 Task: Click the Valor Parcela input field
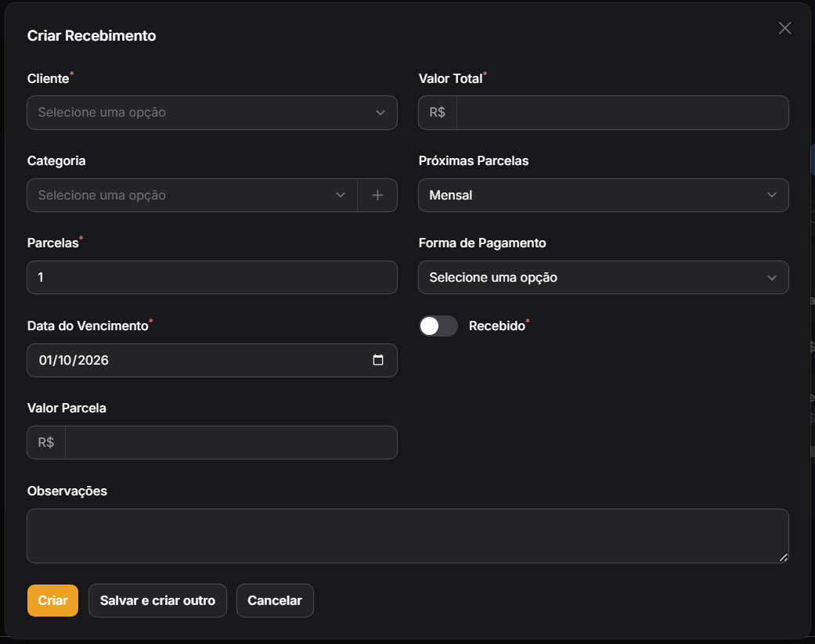[231, 442]
